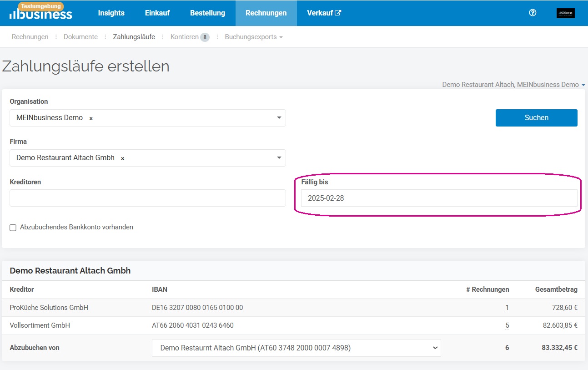588x370 pixels.
Task: Click into the Kreditoren input field
Action: [x=148, y=198]
